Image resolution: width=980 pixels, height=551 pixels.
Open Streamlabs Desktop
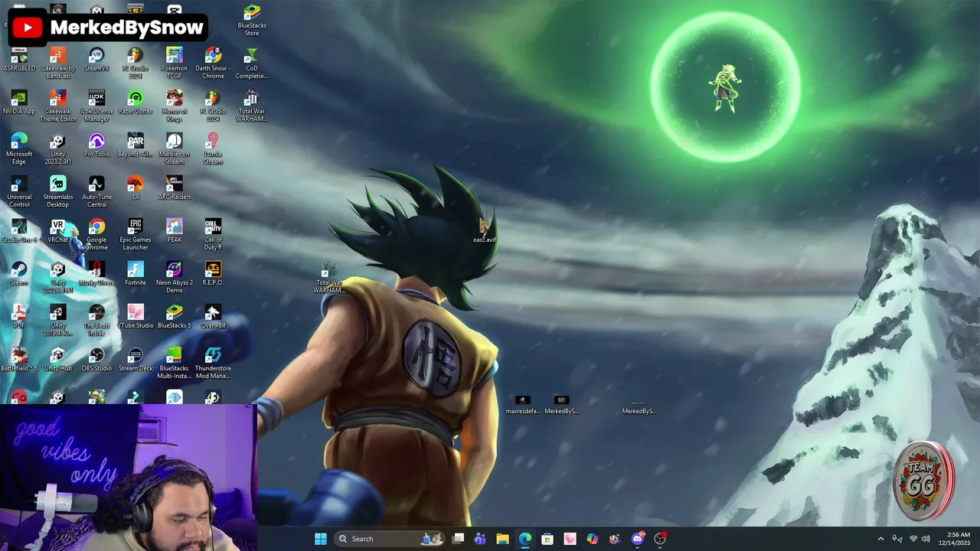(x=58, y=192)
